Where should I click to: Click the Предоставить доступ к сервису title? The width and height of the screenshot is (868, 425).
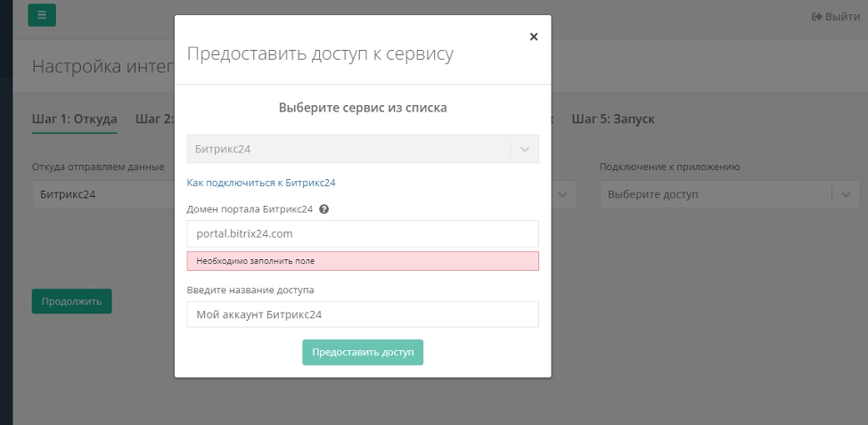point(320,53)
